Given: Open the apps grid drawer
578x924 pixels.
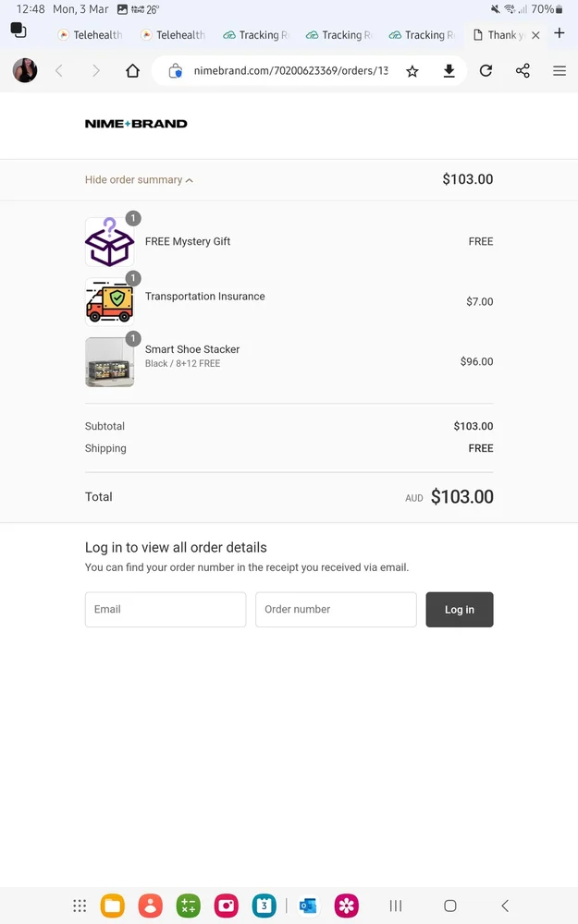Looking at the screenshot, I should (x=80, y=906).
